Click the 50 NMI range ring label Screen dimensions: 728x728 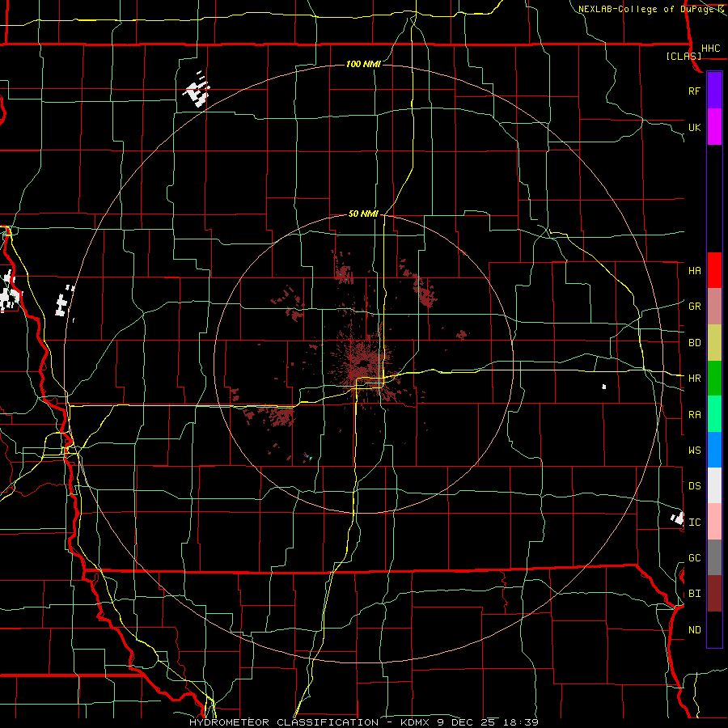click(x=363, y=214)
